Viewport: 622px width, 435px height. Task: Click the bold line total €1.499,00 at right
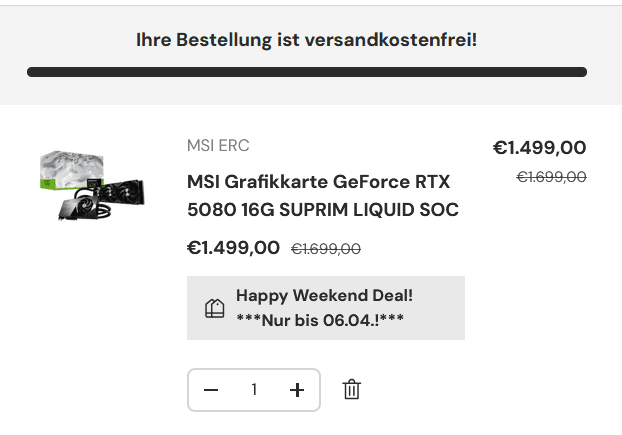pos(539,148)
